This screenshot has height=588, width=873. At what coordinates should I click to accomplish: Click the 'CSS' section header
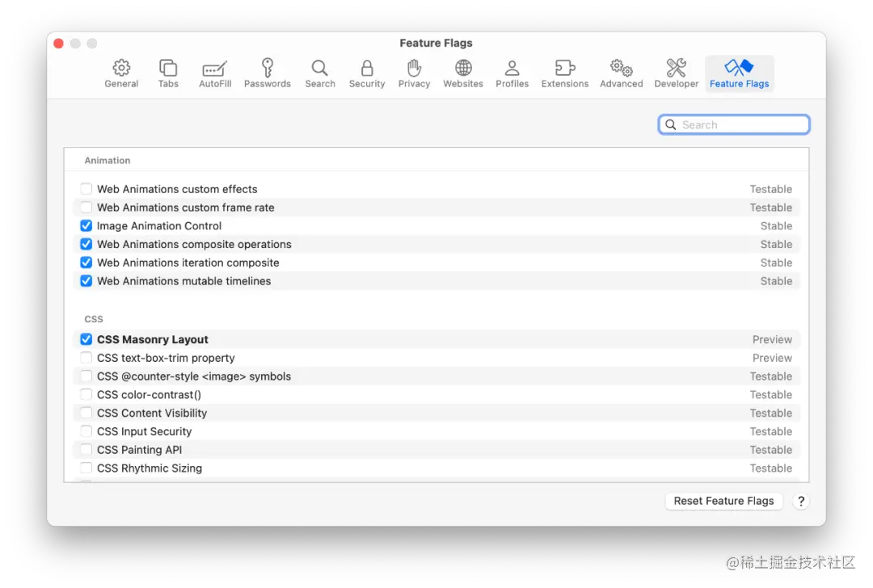[94, 319]
